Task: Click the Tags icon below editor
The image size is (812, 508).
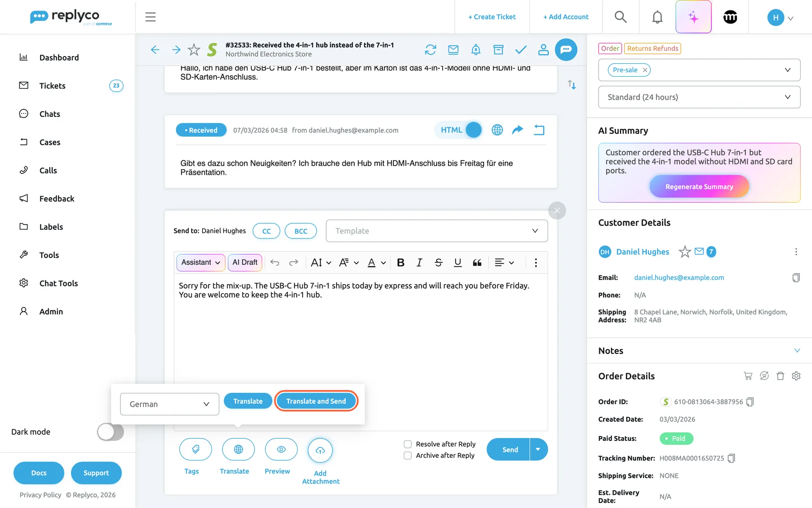Action: [195, 450]
